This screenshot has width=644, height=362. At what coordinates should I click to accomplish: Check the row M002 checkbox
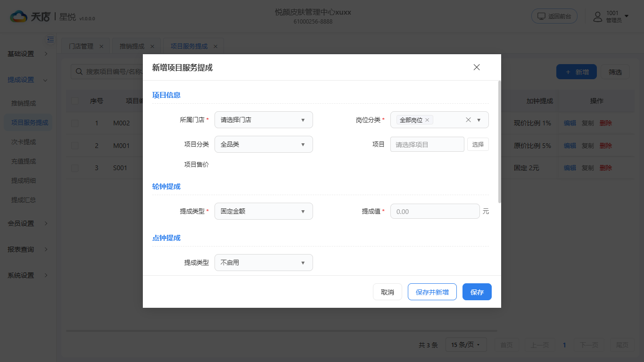click(x=75, y=123)
